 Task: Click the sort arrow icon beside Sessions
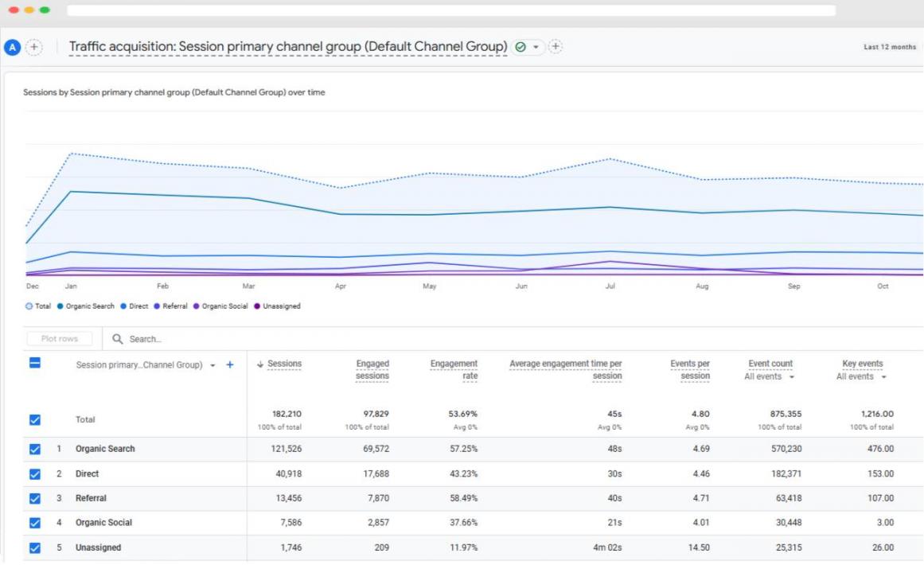pos(260,364)
